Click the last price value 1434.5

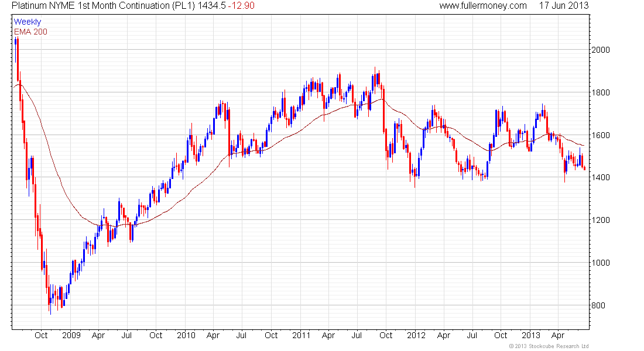211,6
